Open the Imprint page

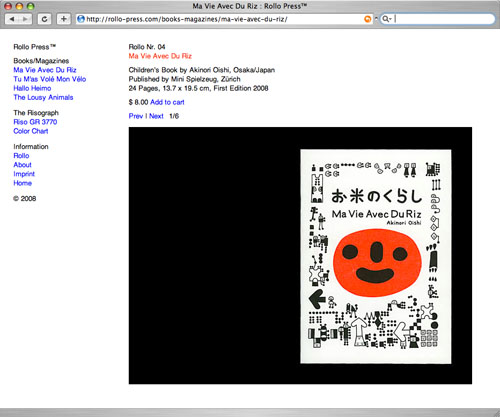24,174
